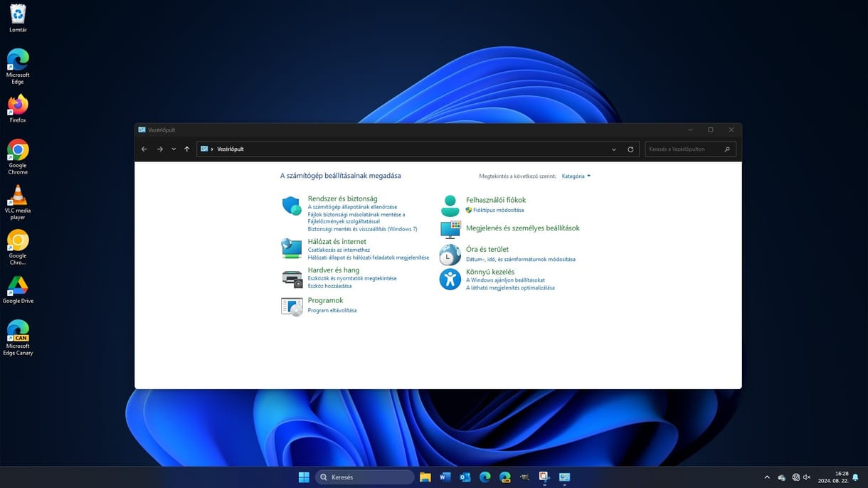868x488 pixels.
Task: Click Fióktípus módosítása link
Action: tap(498, 210)
